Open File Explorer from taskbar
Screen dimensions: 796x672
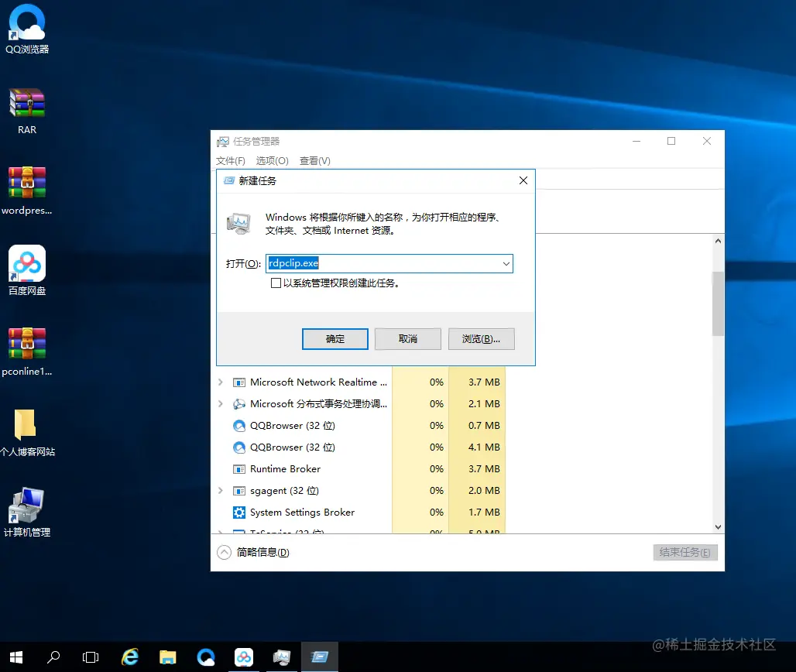[x=167, y=657]
